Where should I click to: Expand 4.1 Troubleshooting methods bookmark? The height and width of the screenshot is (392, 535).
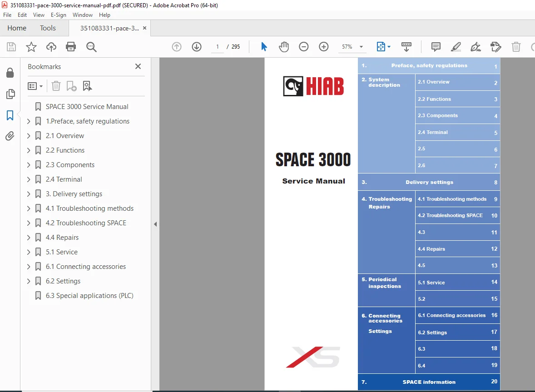click(29, 208)
